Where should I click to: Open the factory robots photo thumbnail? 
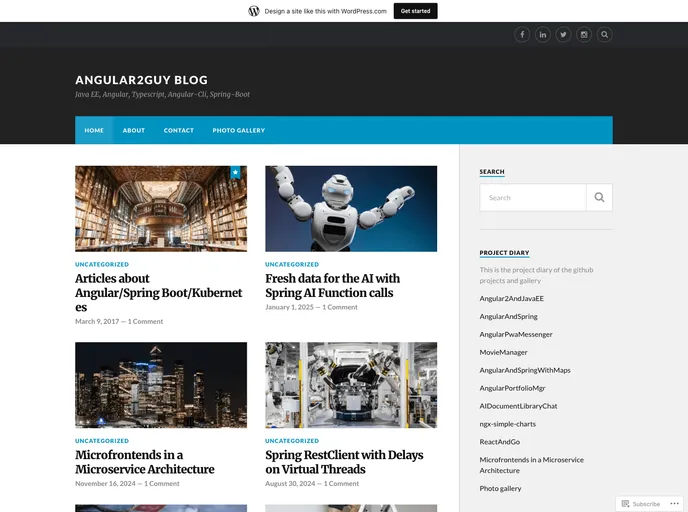(x=351, y=385)
